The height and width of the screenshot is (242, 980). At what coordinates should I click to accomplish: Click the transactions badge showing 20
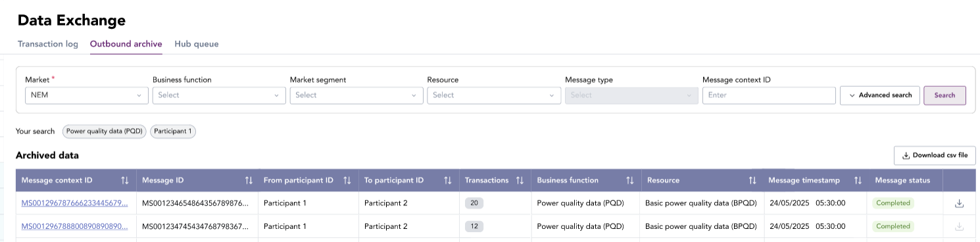coord(474,203)
